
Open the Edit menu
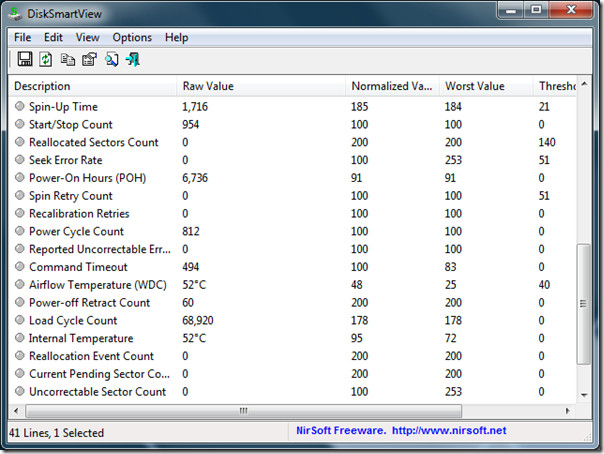click(x=53, y=37)
